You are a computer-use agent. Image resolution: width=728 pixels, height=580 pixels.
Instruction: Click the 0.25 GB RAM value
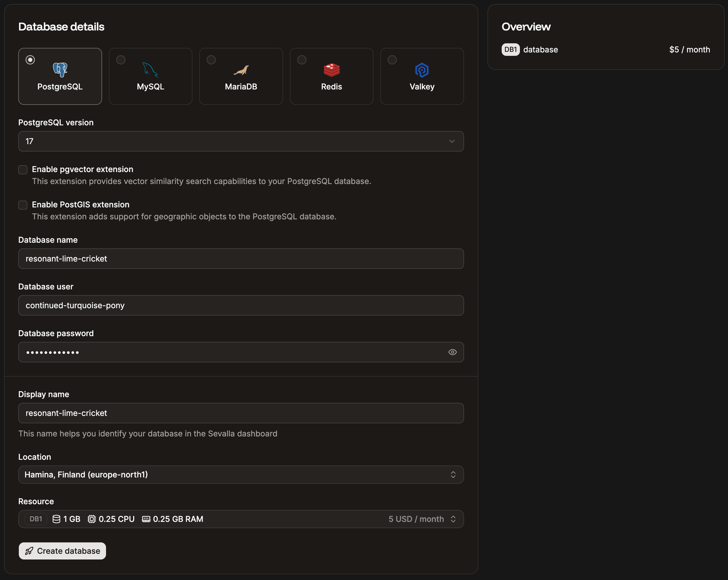[178, 519]
